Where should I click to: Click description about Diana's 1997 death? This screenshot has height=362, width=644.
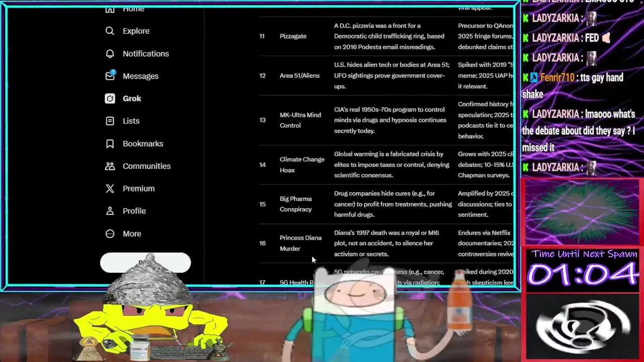pos(386,243)
